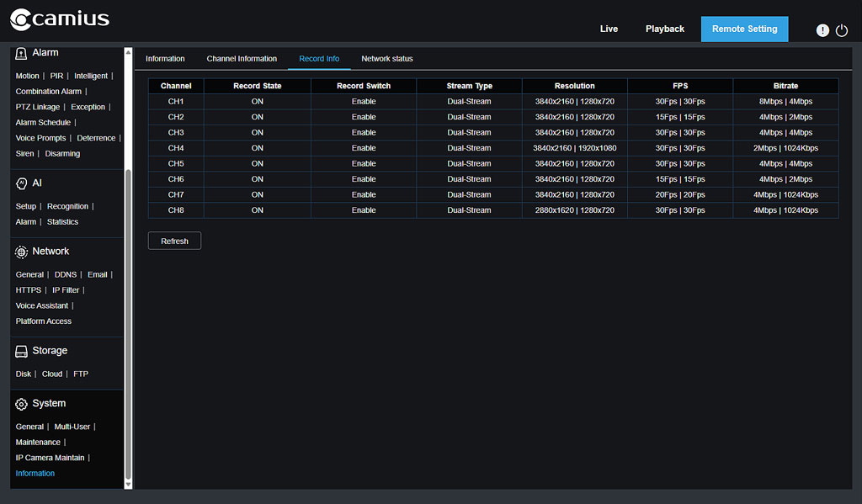Screen dimensions: 862x504
Task: Open the Channel Information tab
Action: click(242, 58)
